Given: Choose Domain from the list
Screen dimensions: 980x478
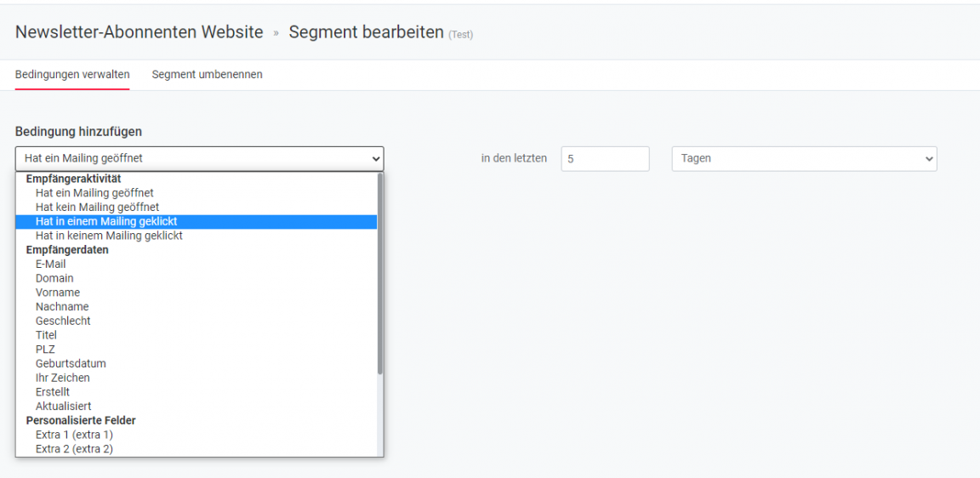Looking at the screenshot, I should tap(54, 278).
